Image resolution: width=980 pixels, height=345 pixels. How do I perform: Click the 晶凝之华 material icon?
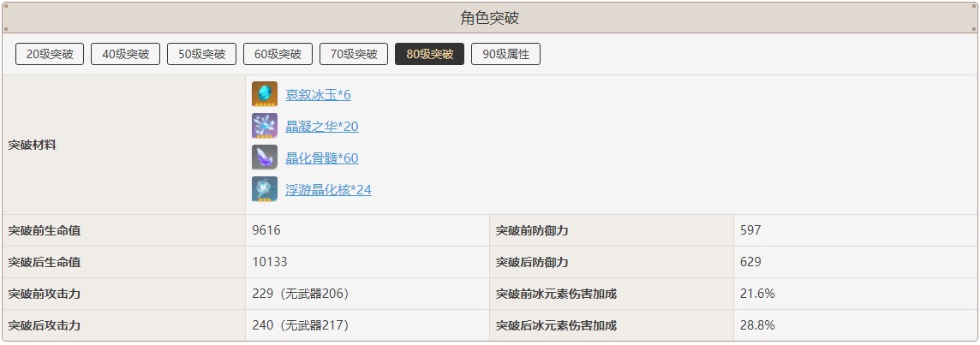265,126
